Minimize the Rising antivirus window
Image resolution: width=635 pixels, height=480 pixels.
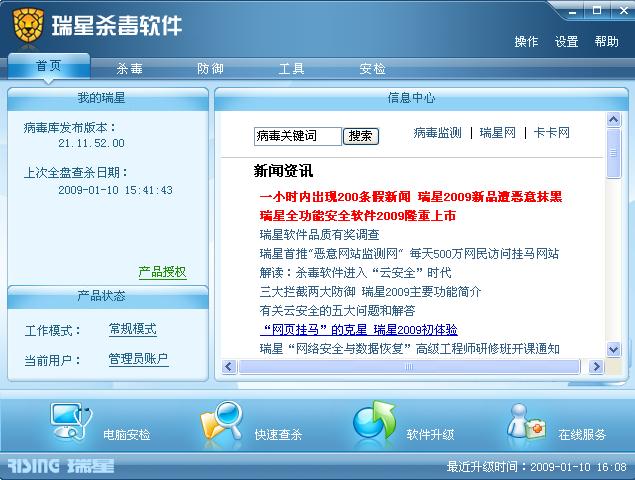pyautogui.click(x=572, y=11)
